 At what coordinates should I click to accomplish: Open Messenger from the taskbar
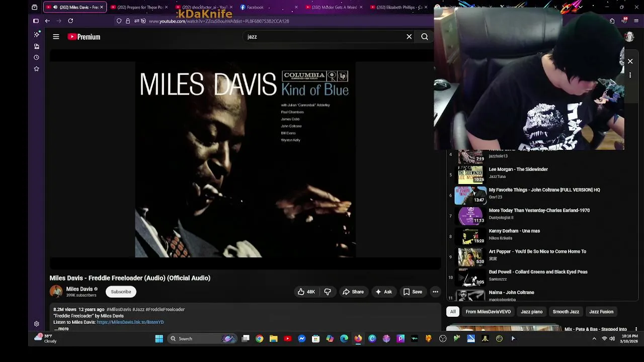tap(301, 338)
